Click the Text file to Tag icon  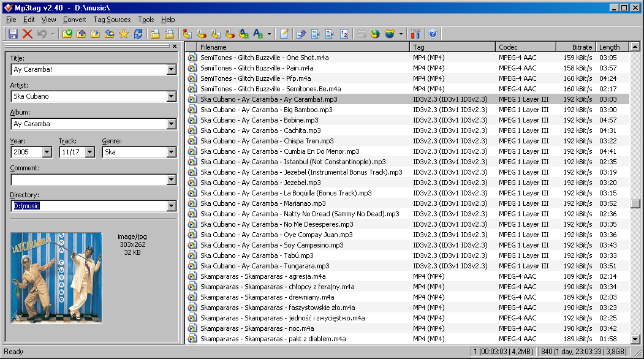pyautogui.click(x=230, y=34)
